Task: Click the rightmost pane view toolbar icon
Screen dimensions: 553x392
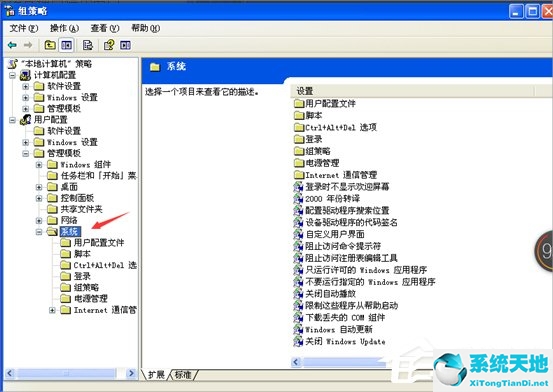Action: tap(125, 45)
